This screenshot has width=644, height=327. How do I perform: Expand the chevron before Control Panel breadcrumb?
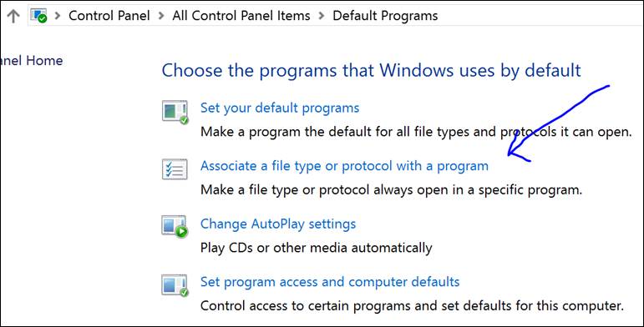(x=58, y=16)
